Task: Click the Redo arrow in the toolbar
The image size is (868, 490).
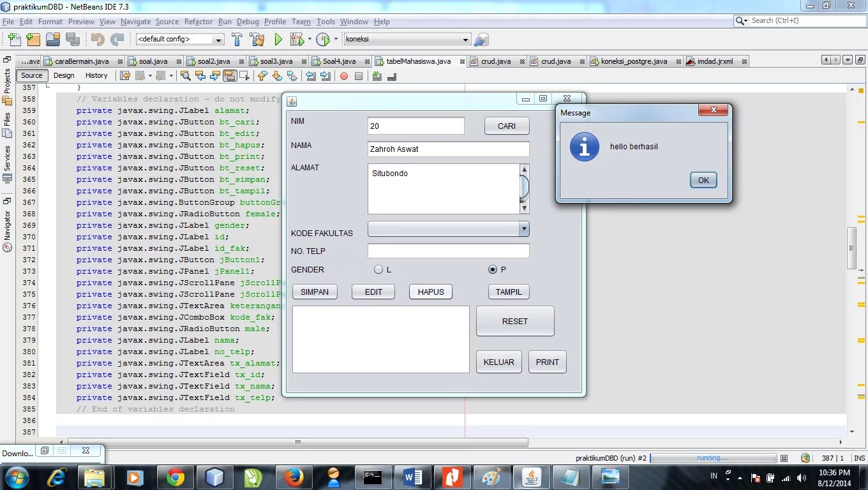Action: click(117, 40)
